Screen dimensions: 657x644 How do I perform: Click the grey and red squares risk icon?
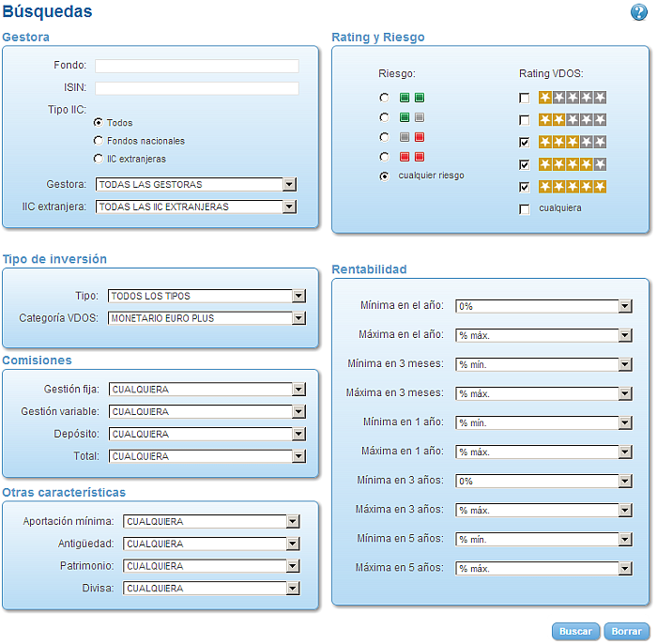412,137
